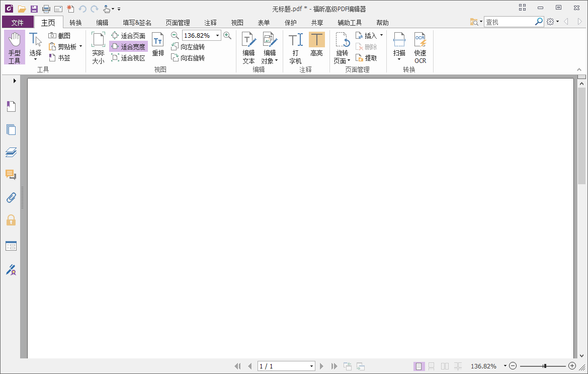Toggle facing pages view mode in status bar
This screenshot has height=374, width=588.
[445, 366]
